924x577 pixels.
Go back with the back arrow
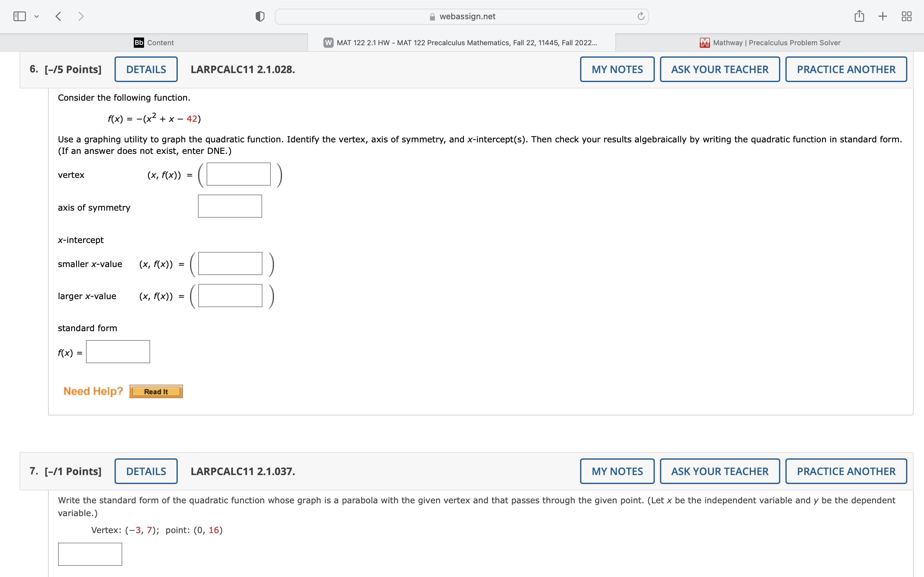click(x=58, y=16)
